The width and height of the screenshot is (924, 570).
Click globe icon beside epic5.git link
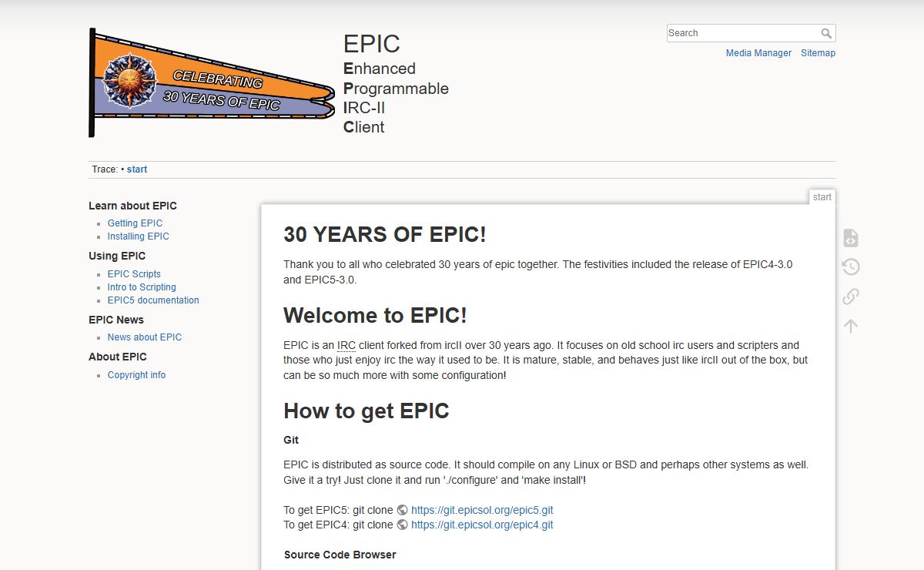point(402,510)
